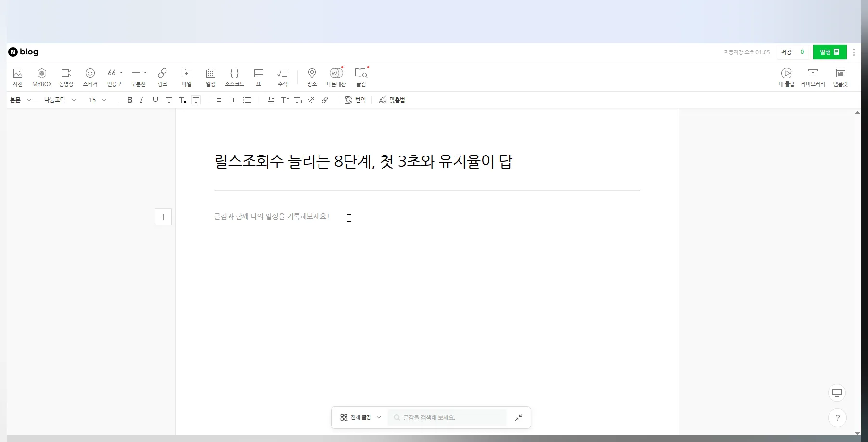Click the scrollbar up arrow

[x=857, y=112]
